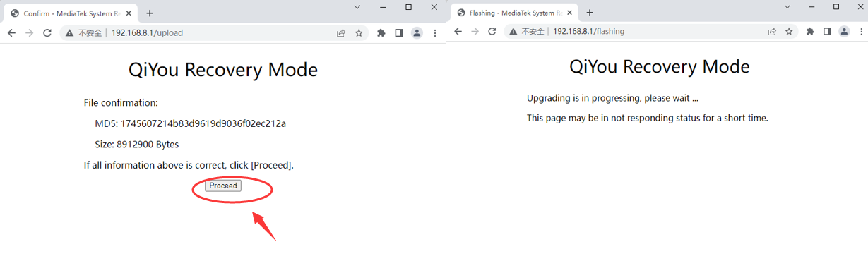The height and width of the screenshot is (261, 868).
Task: Reload the 192.168.8.1/upload page
Action: click(x=47, y=32)
